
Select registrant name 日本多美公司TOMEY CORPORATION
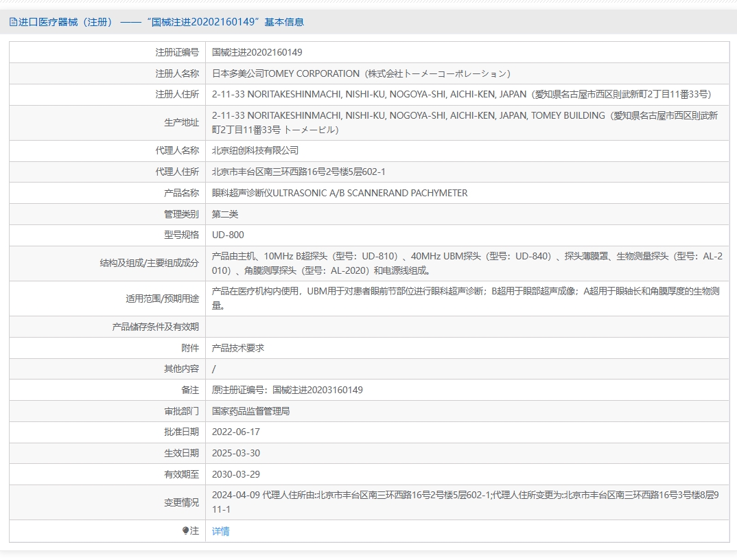pyautogui.click(x=361, y=74)
